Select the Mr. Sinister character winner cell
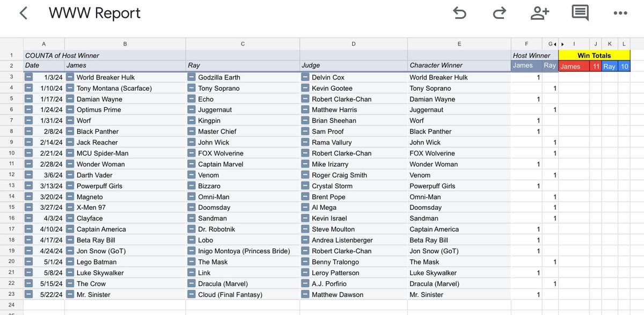Image resolution: width=644 pixels, height=315 pixels. click(459, 295)
